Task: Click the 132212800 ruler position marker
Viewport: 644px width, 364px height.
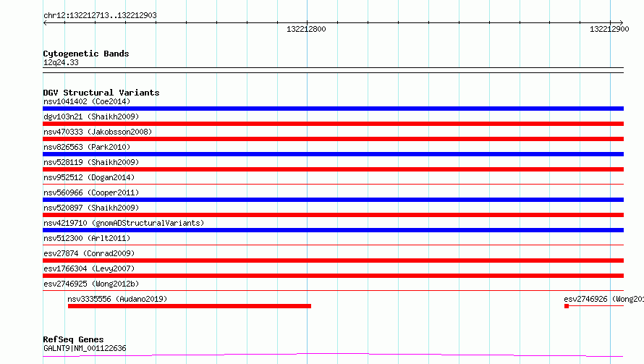Action: pos(306,29)
